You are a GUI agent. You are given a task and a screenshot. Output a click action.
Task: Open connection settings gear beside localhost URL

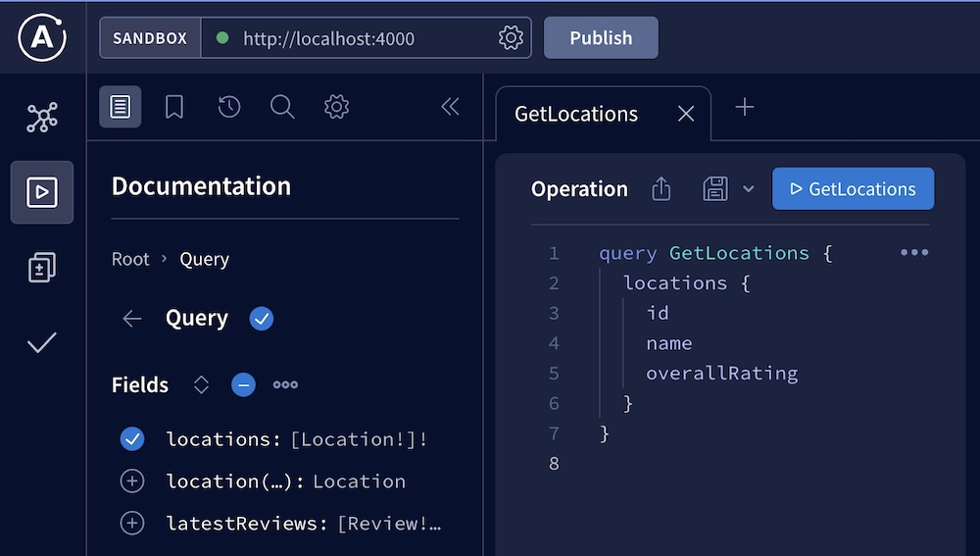pos(511,38)
